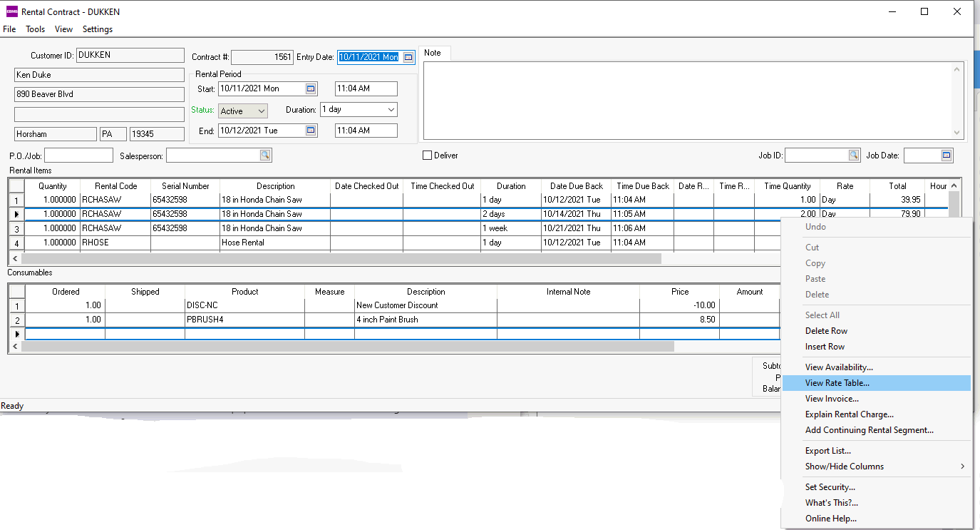
Task: Select row 4 header in Rental Items
Action: coord(16,243)
